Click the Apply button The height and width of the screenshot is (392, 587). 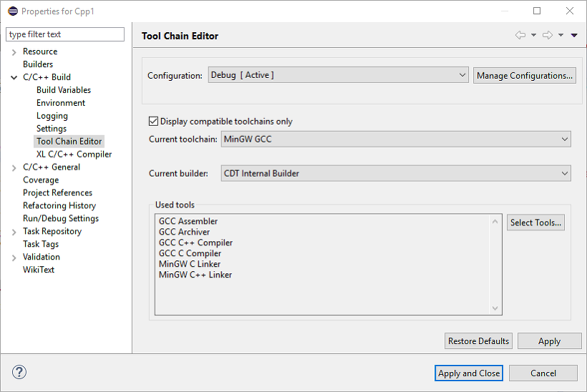[550, 341]
